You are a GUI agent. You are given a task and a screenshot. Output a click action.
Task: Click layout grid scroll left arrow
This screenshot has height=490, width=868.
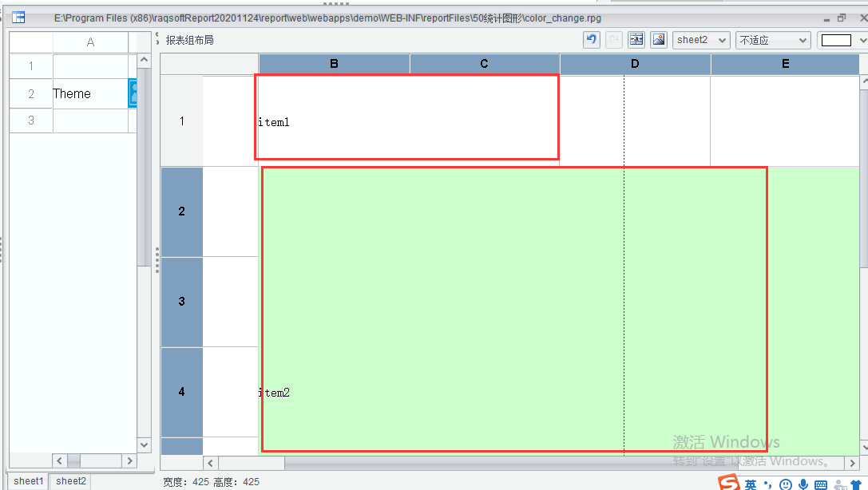[210, 463]
